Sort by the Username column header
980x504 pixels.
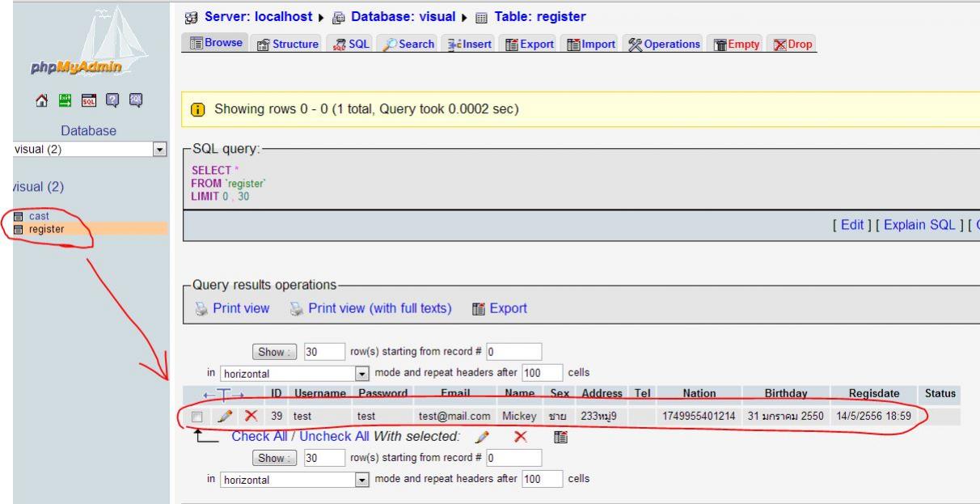click(x=320, y=393)
